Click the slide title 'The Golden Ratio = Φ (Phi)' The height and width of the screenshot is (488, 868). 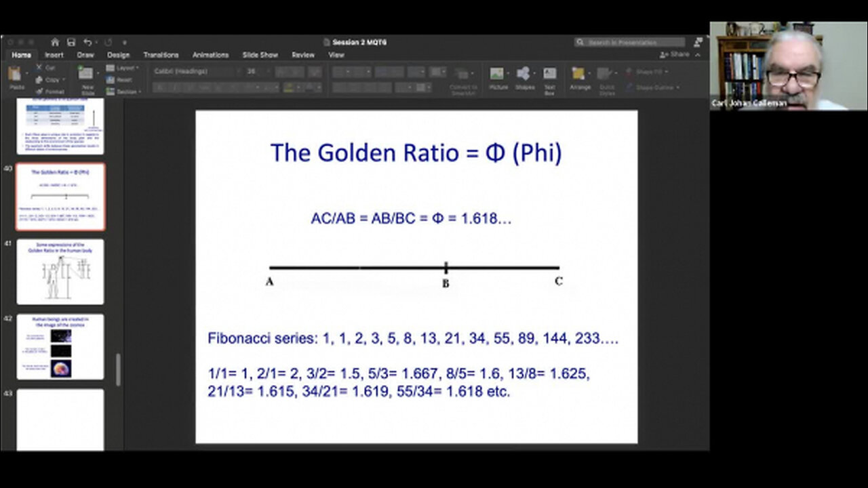416,152
